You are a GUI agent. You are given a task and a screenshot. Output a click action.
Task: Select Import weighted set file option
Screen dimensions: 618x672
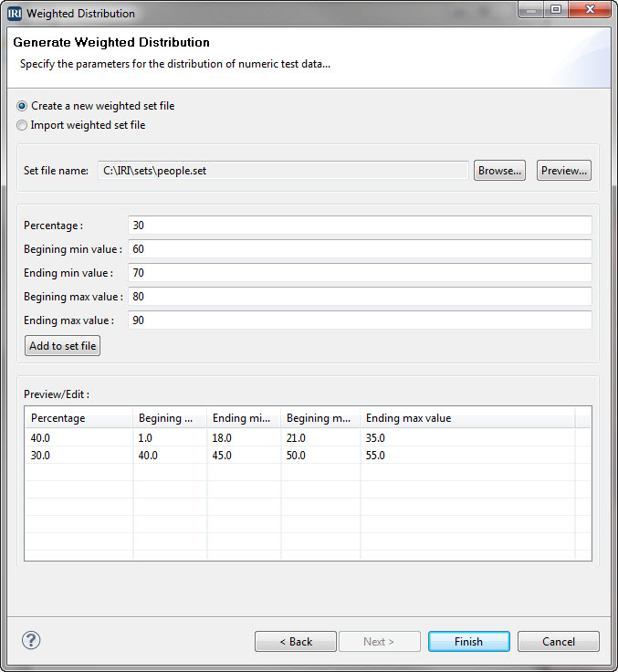[x=22, y=125]
